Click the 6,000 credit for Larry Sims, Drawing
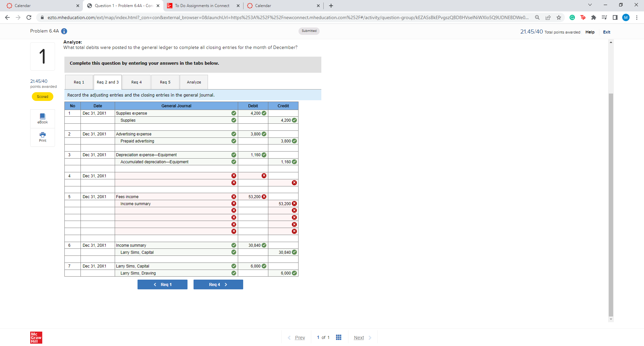The height and width of the screenshot is (346, 644). 283,273
